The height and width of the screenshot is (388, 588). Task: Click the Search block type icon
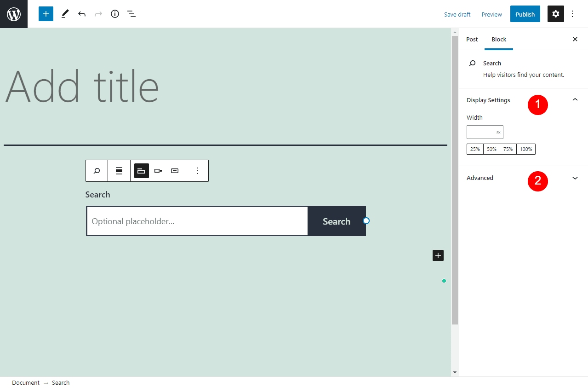[97, 171]
